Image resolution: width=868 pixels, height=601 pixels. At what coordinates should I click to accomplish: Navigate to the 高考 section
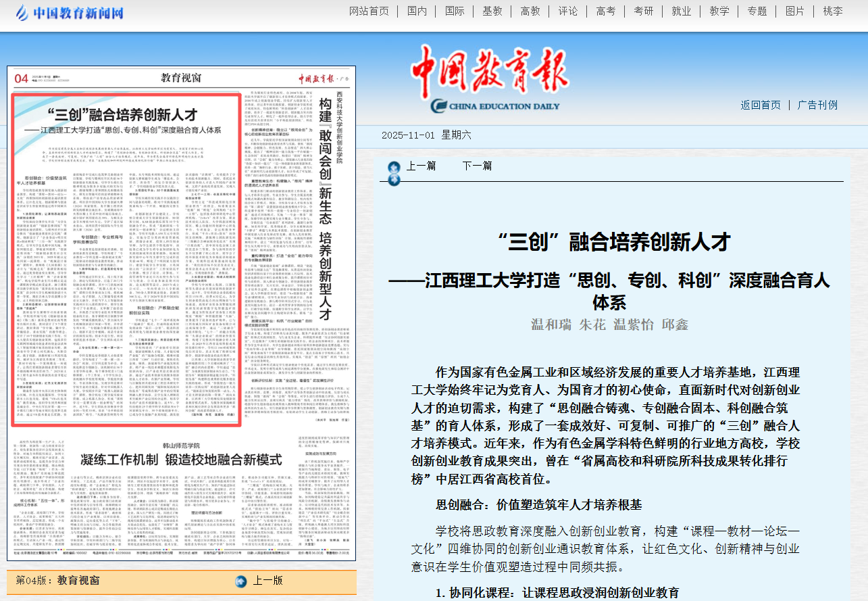pos(606,11)
